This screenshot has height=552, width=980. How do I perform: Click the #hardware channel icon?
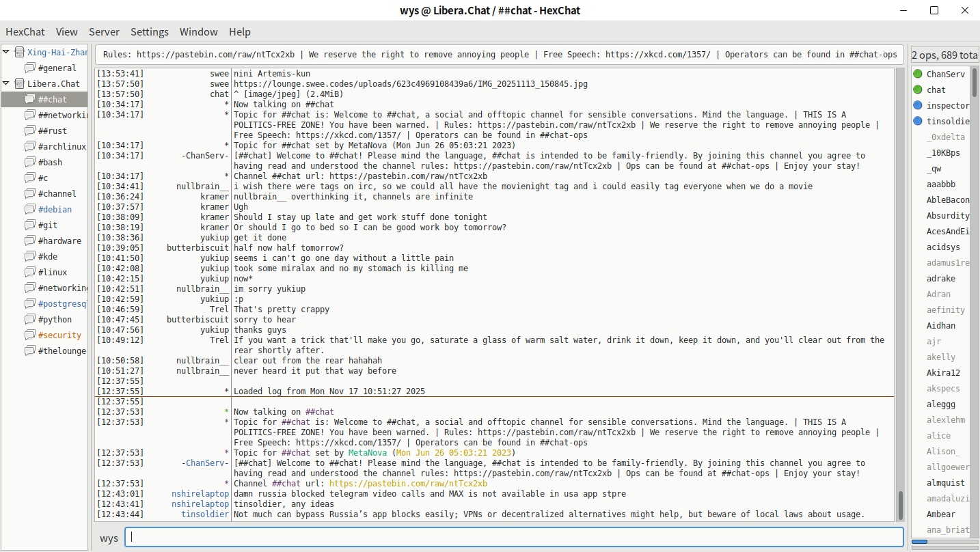[x=30, y=240]
